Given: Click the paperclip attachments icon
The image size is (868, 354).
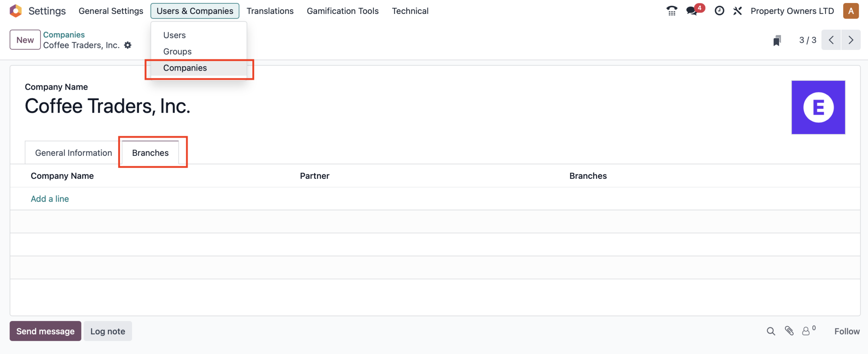Looking at the screenshot, I should [x=789, y=331].
